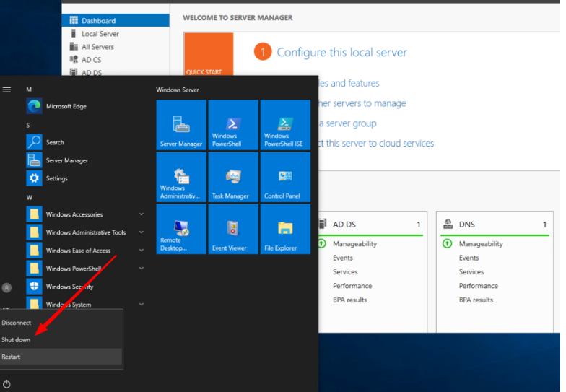
Task: Click the Microsoft Edge app icon
Action: (x=34, y=106)
